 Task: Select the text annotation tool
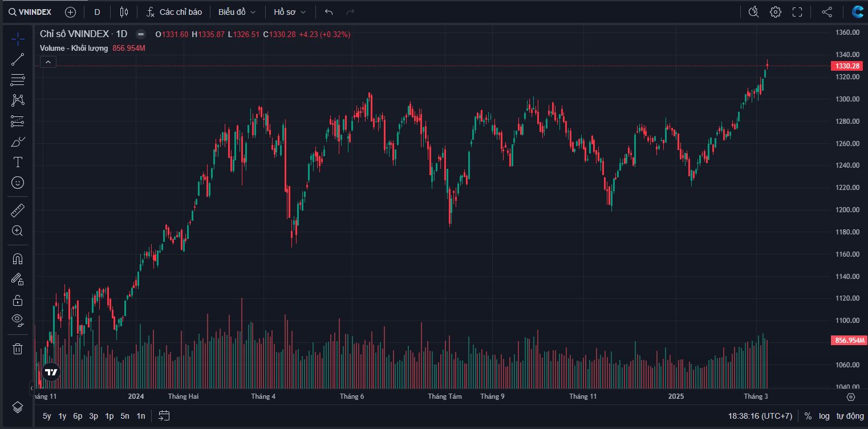click(18, 162)
